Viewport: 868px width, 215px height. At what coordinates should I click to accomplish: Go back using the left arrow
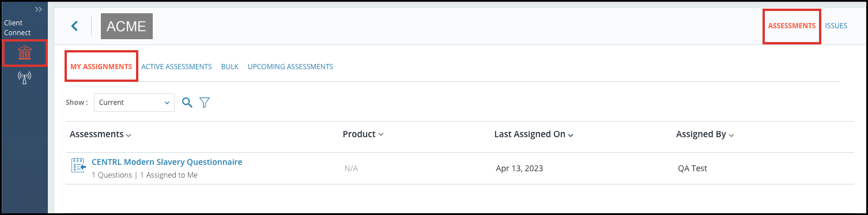point(74,26)
